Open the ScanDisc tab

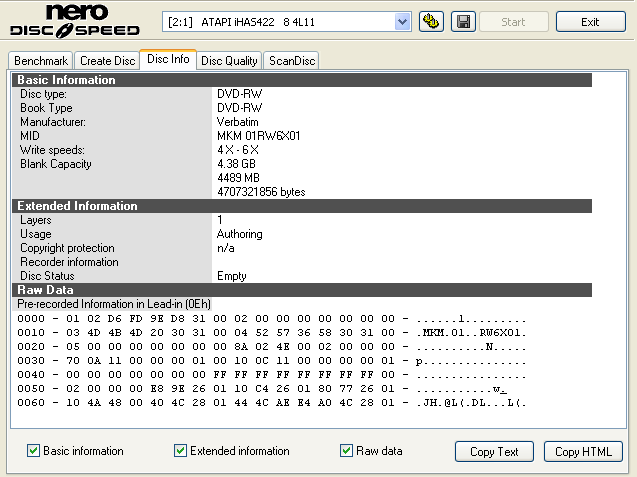tap(292, 61)
